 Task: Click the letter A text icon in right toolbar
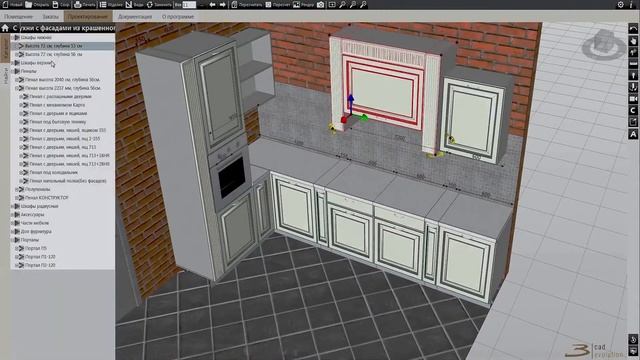pyautogui.click(x=633, y=134)
